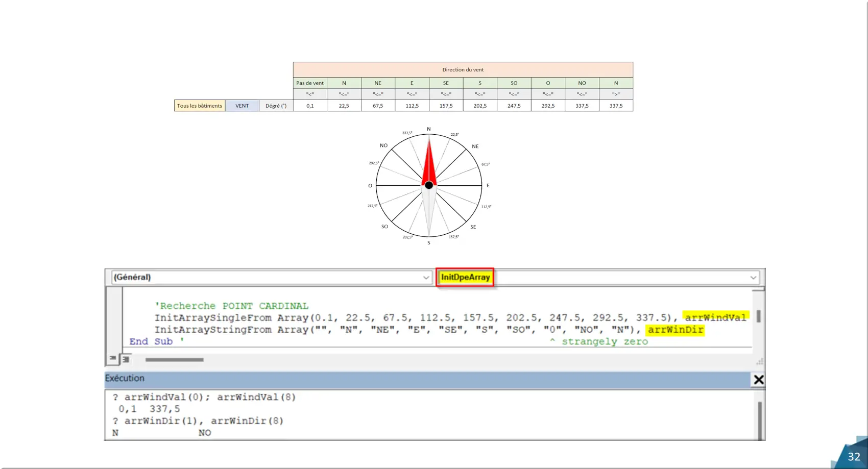Click the '^ strangely zero' comment
868x469 pixels.
(x=598, y=341)
